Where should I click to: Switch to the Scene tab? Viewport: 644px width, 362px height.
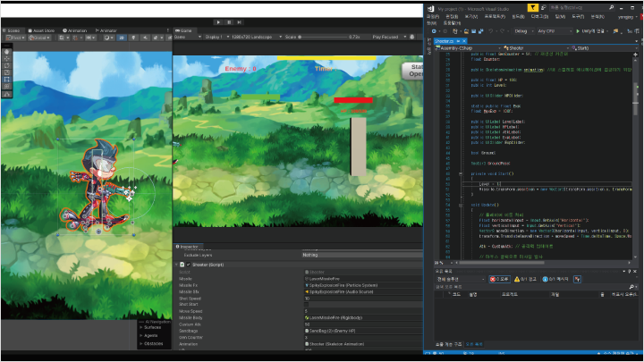pos(12,30)
